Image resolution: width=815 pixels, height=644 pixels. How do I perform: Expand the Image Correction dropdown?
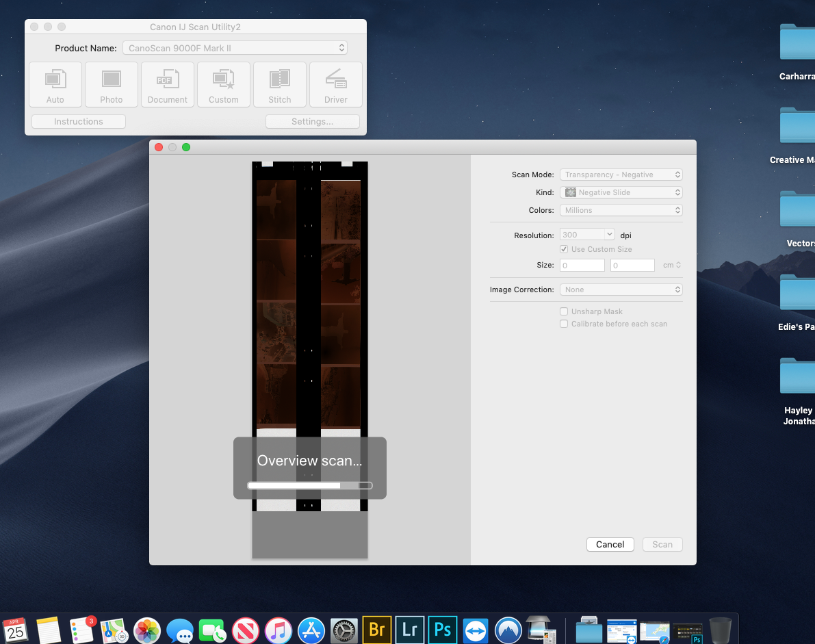pos(621,289)
